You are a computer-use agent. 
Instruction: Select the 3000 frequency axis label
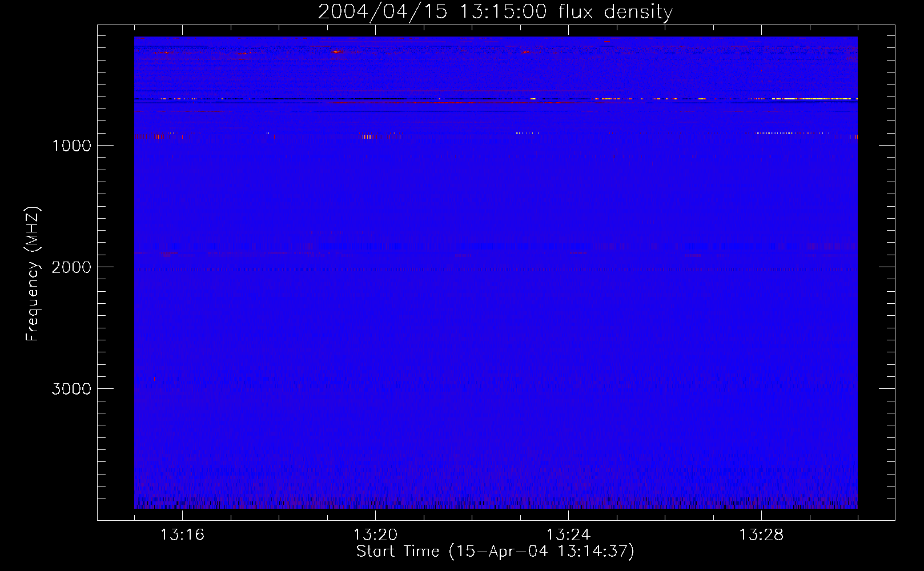[71, 389]
